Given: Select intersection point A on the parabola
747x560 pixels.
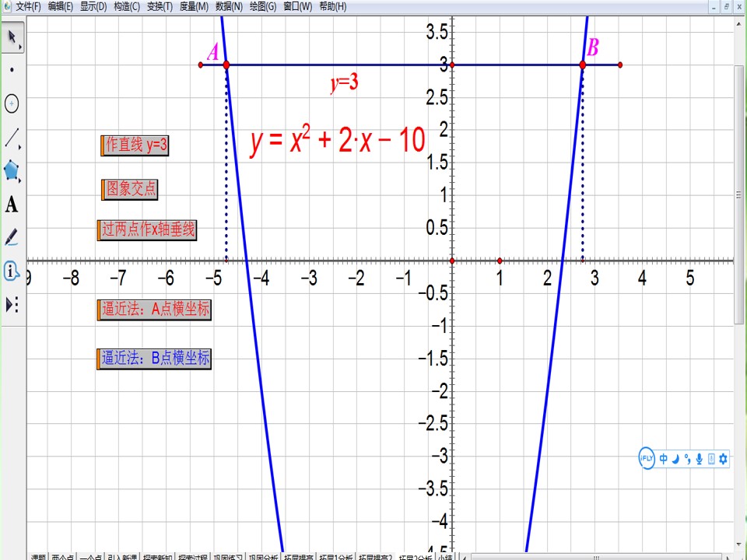Looking at the screenshot, I should (226, 65).
